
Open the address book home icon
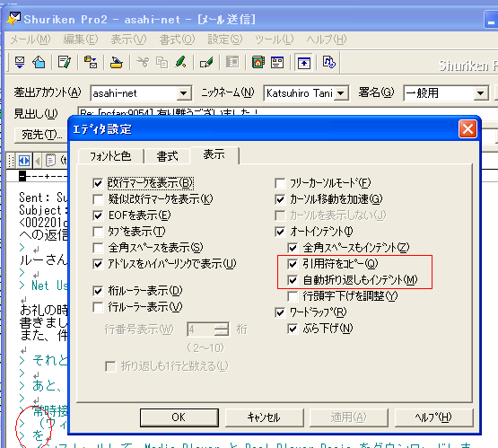click(258, 62)
